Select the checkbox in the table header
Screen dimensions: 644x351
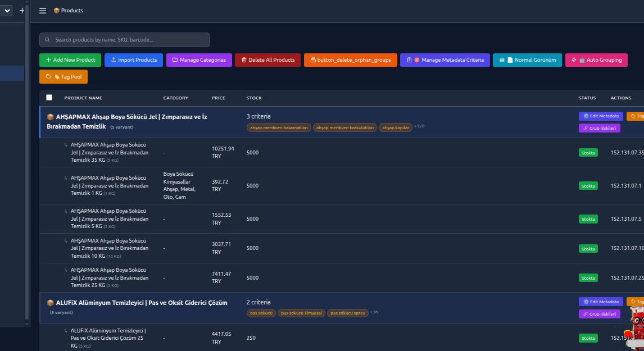[x=49, y=97]
